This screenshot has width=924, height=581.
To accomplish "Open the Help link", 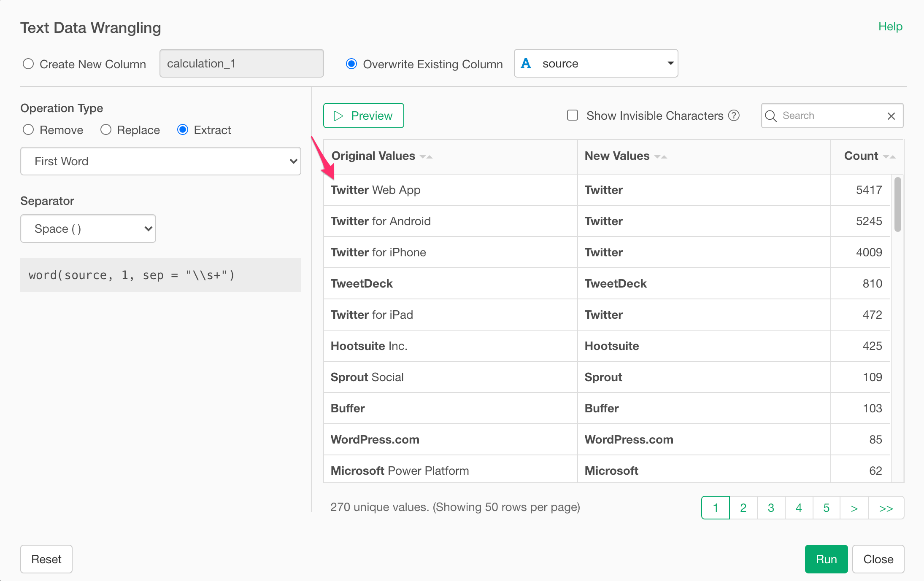I will click(890, 27).
